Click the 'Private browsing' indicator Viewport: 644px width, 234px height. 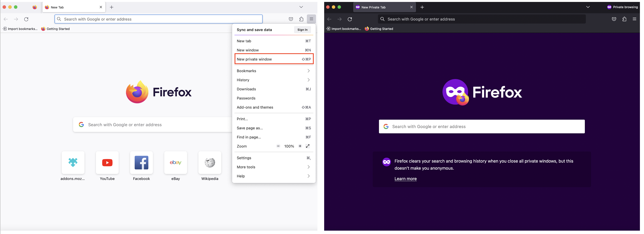(x=623, y=7)
